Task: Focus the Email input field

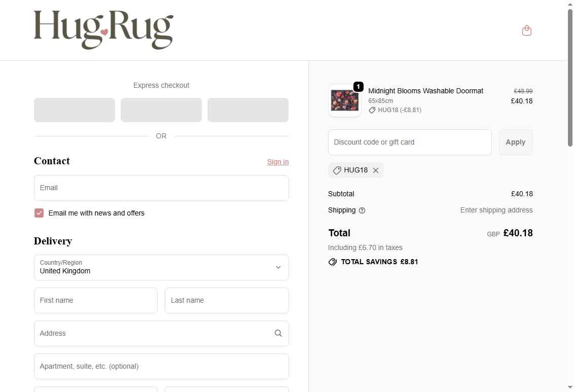Action: tap(161, 188)
